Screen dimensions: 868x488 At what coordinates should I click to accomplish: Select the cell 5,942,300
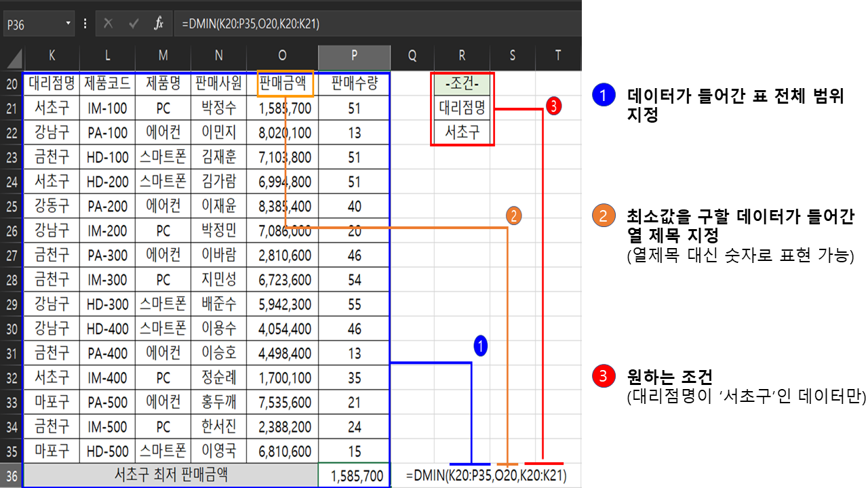[282, 304]
